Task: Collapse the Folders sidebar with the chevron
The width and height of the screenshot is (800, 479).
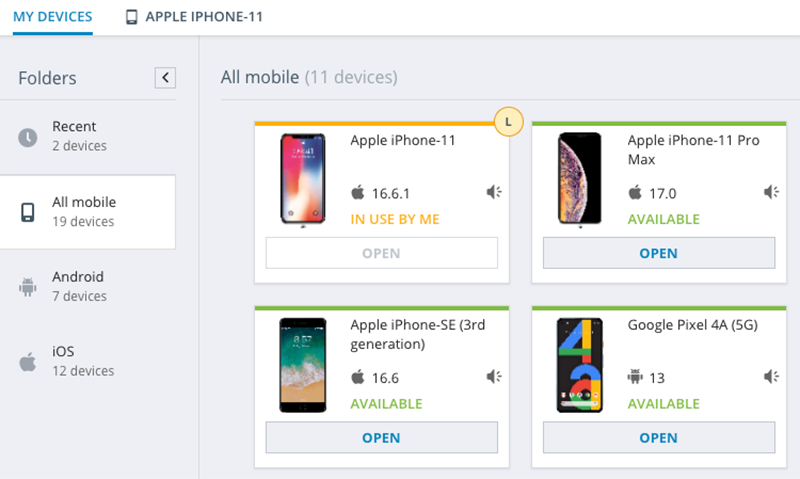Action: 165,78
